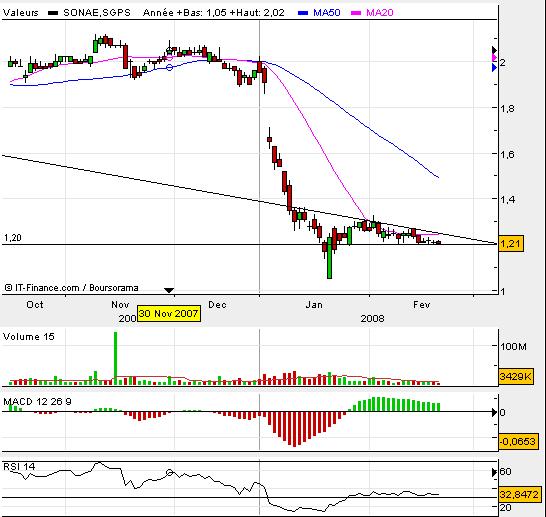This screenshot has width=546, height=517.
Task: Click the MA20 legend label
Action: coord(380,13)
